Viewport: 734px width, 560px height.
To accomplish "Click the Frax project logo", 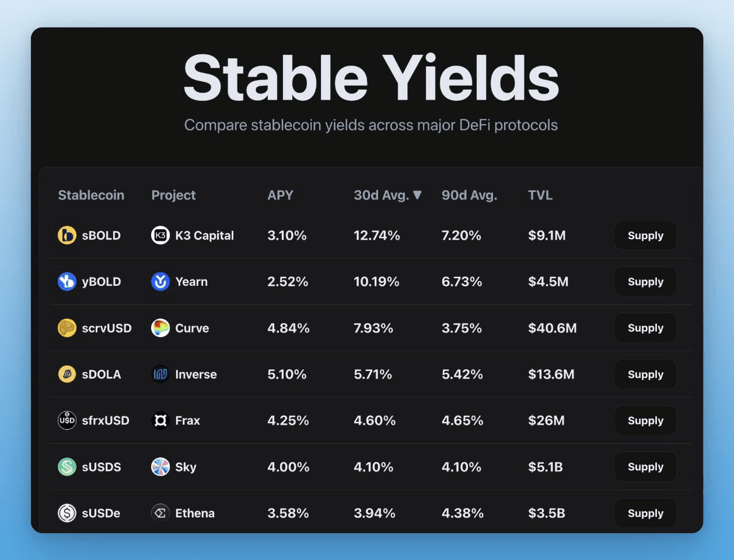I will tap(160, 421).
